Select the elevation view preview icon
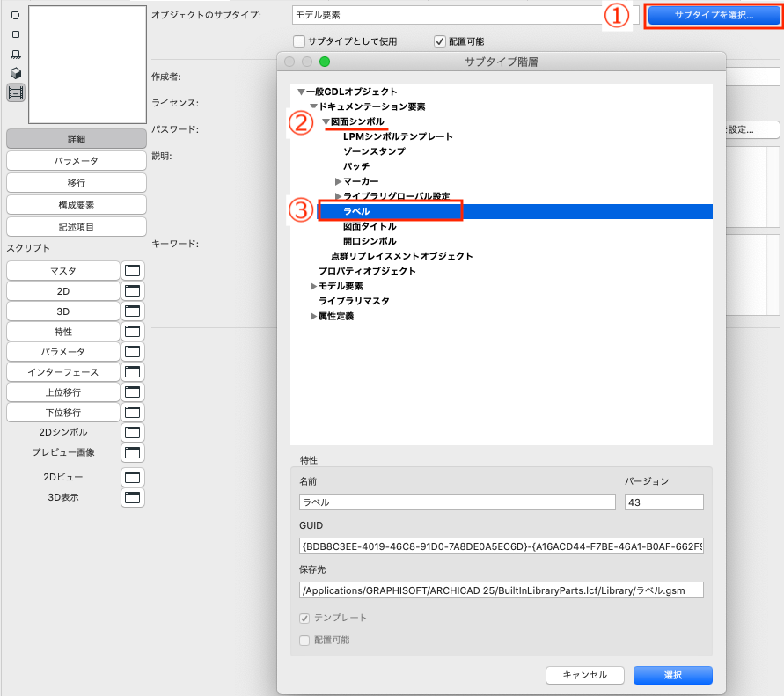This screenshot has width=784, height=696. point(16,54)
